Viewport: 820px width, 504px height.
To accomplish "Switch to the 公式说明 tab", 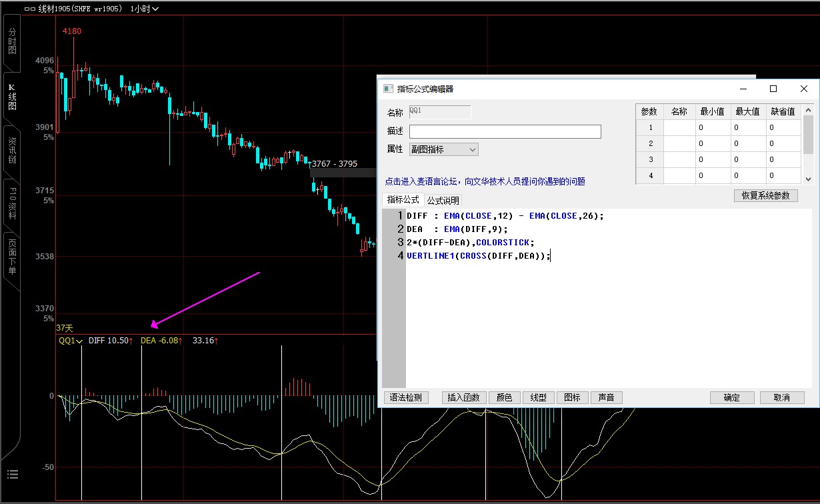I will (x=443, y=200).
